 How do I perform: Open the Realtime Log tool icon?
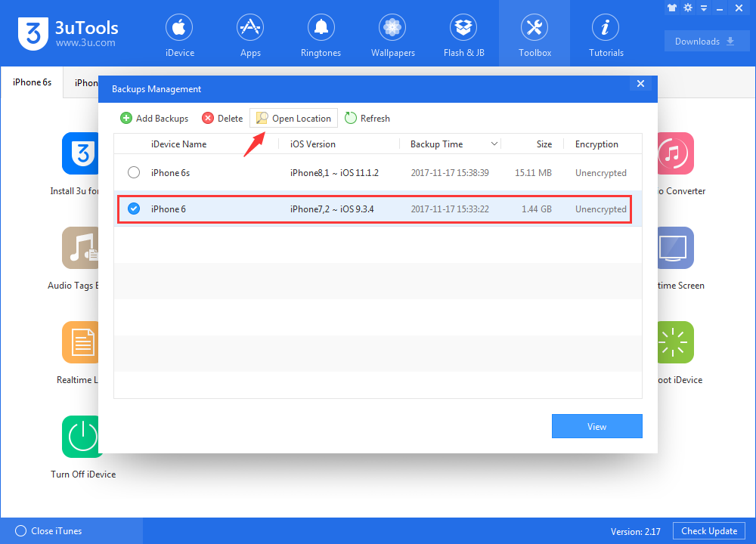80,342
